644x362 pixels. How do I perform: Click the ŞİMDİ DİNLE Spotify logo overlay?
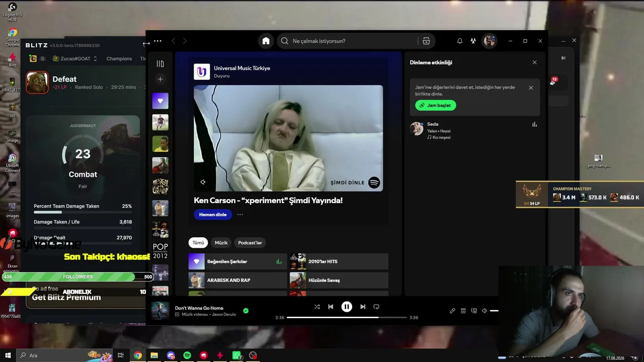tap(374, 183)
